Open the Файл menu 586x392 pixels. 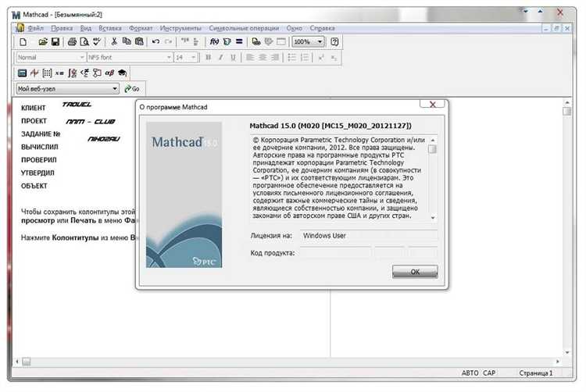(35, 28)
